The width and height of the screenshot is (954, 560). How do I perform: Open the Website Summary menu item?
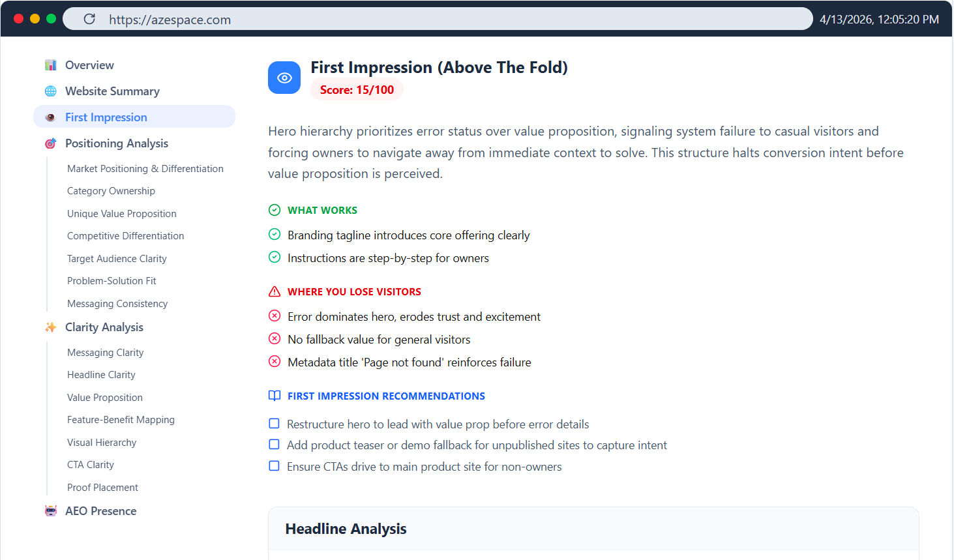click(112, 91)
